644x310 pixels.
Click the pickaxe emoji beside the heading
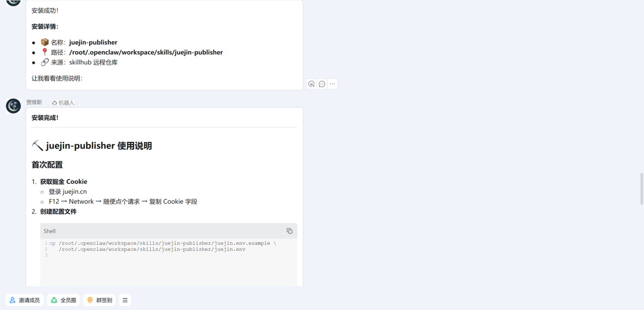click(x=37, y=146)
